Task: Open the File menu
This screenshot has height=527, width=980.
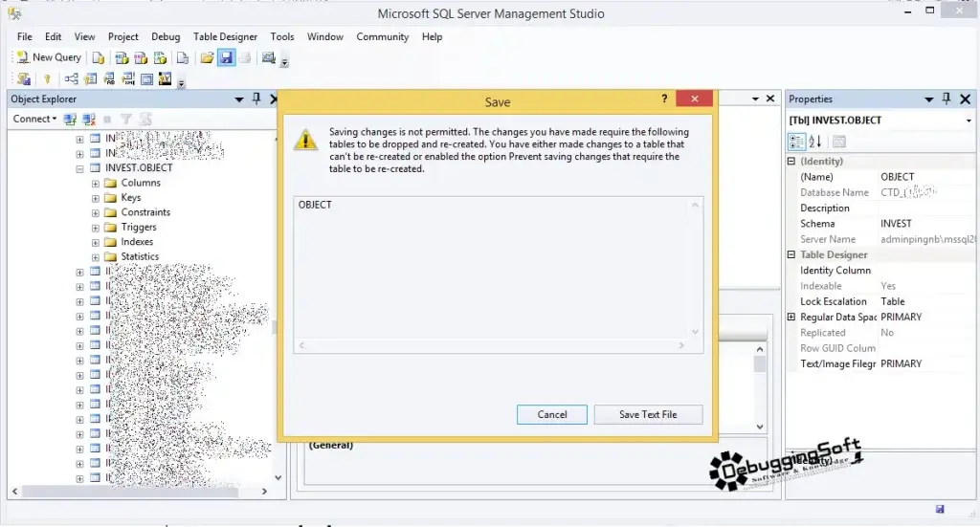Action: pos(24,37)
